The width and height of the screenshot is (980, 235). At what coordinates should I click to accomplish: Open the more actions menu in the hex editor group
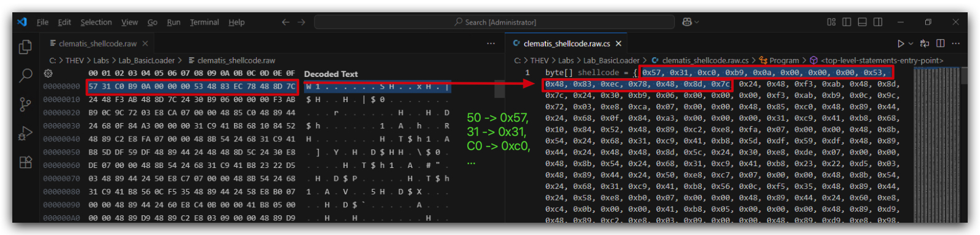(491, 44)
